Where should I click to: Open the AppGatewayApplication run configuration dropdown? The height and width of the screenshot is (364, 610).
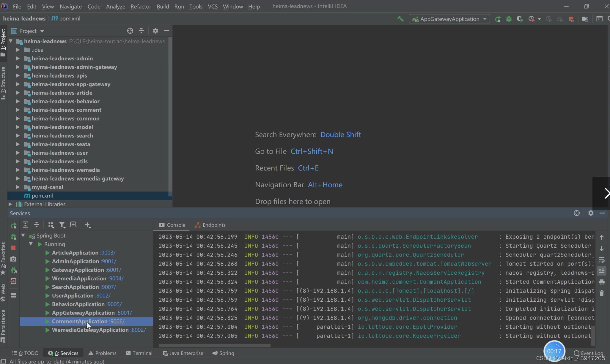[485, 19]
